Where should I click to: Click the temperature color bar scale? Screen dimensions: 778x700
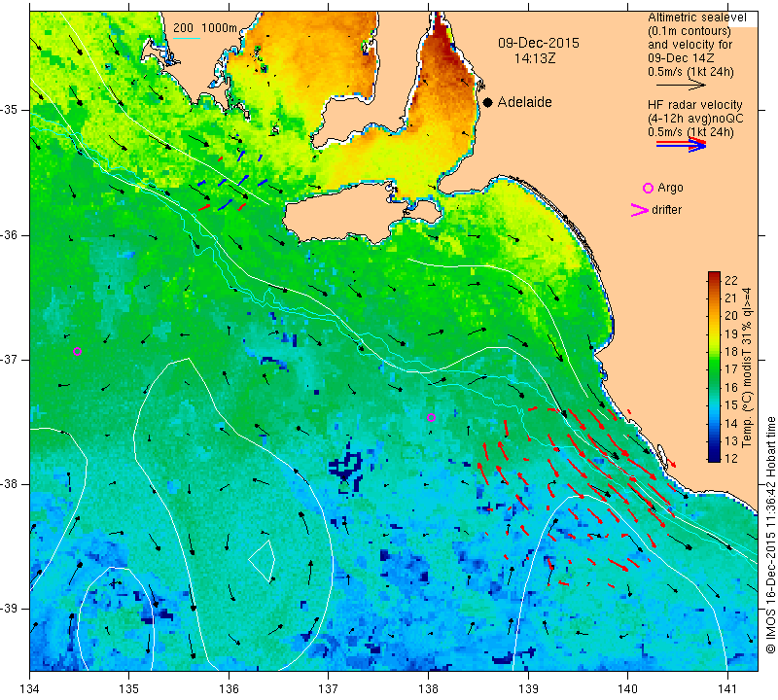pos(714,367)
